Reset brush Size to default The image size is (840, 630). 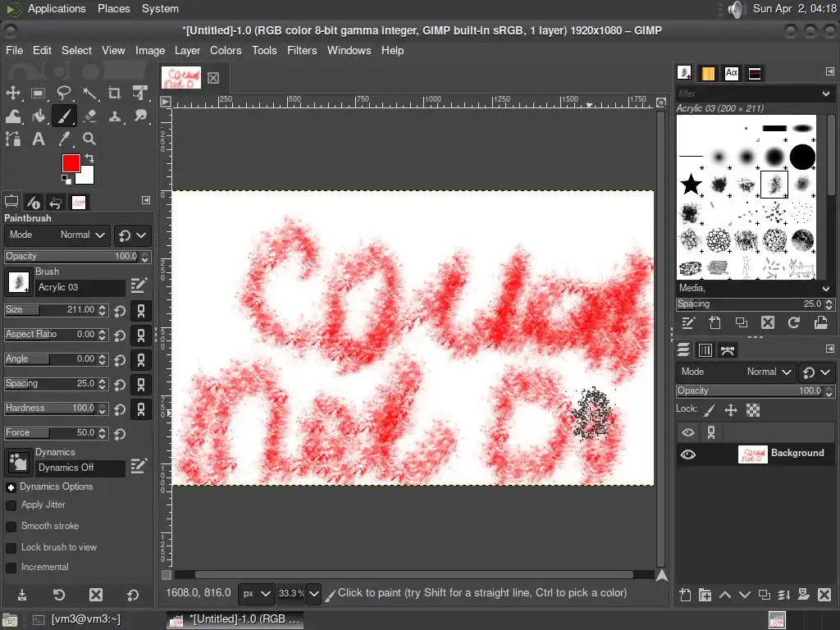click(120, 311)
